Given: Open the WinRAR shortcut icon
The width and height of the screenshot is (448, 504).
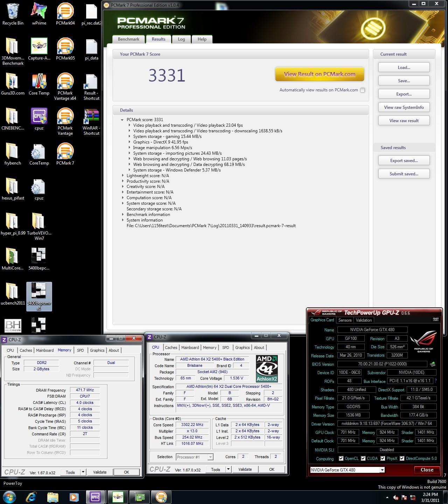Looking at the screenshot, I should coord(91,121).
